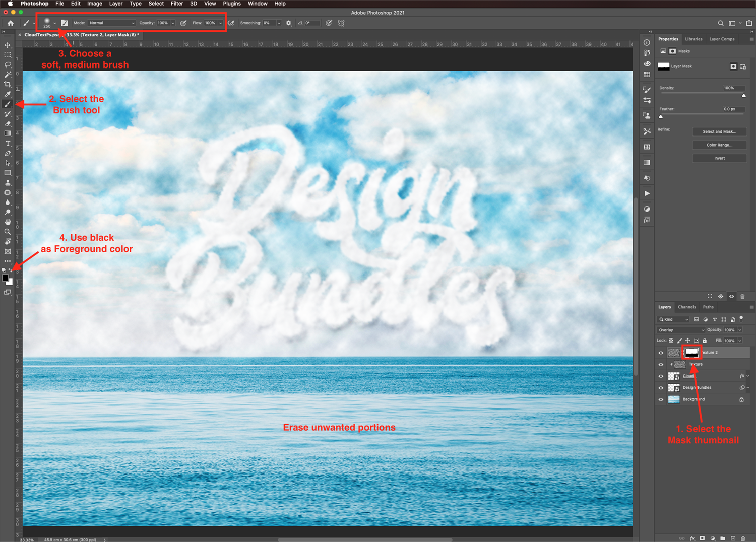
Task: Select the Gradient tool
Action: pyautogui.click(x=8, y=133)
